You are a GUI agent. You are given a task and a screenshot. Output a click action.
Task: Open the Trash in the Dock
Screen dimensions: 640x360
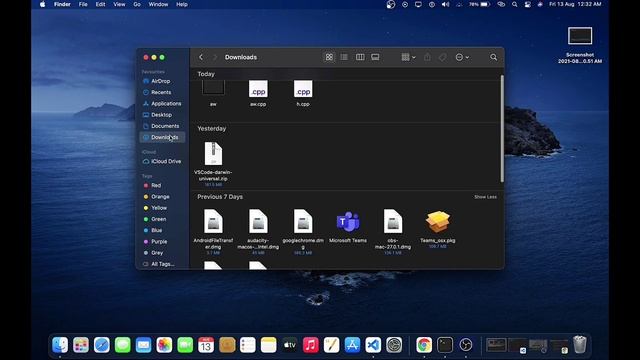coord(580,345)
